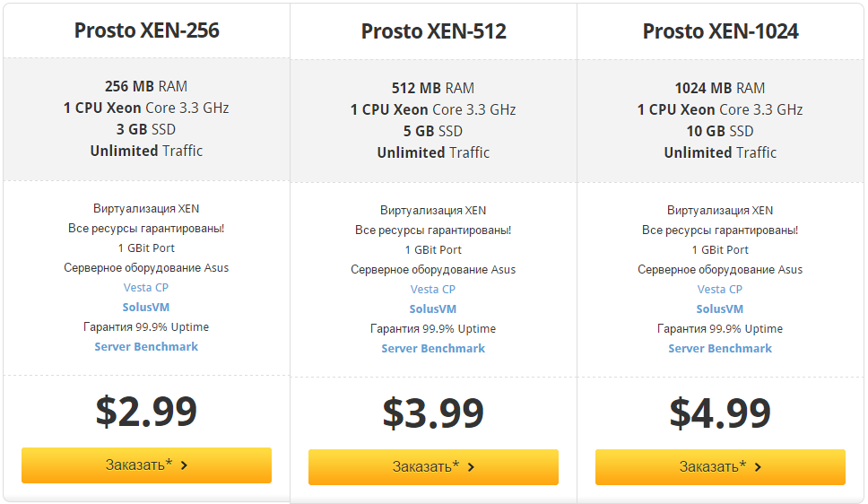Screen dimensions: 868x504
Task: Click the Prosto XEN-512 plan title
Action: [x=433, y=32]
